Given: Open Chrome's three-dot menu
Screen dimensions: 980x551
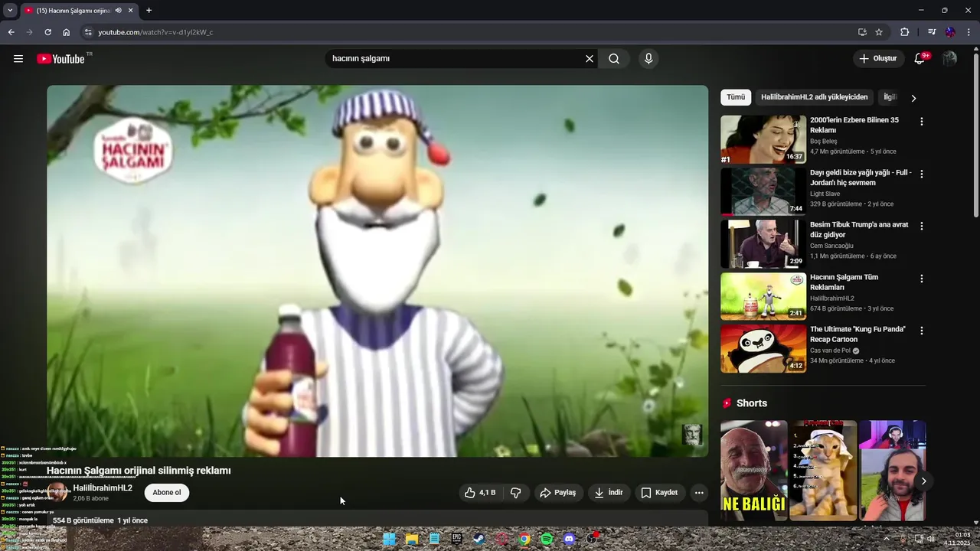Looking at the screenshot, I should [x=969, y=32].
